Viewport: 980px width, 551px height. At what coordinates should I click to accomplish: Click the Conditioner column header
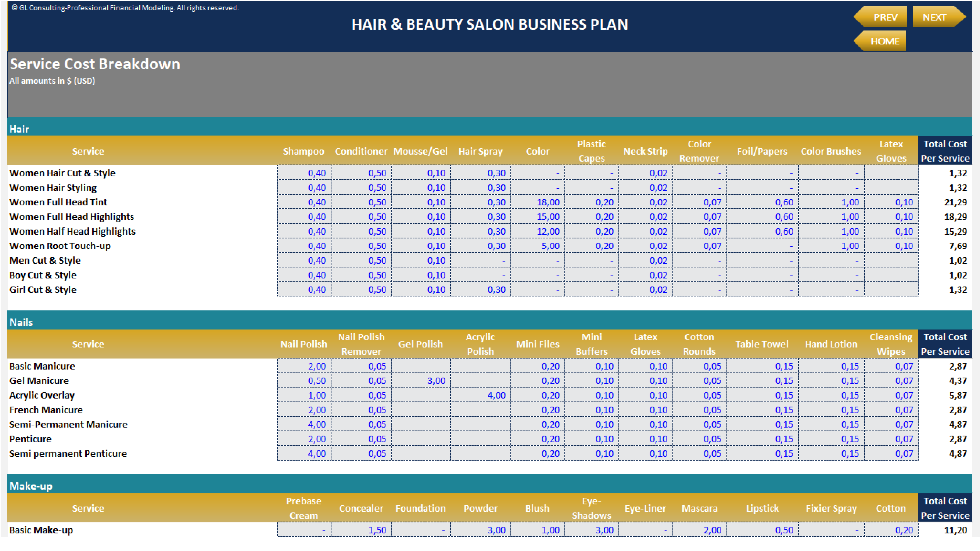pos(361,151)
